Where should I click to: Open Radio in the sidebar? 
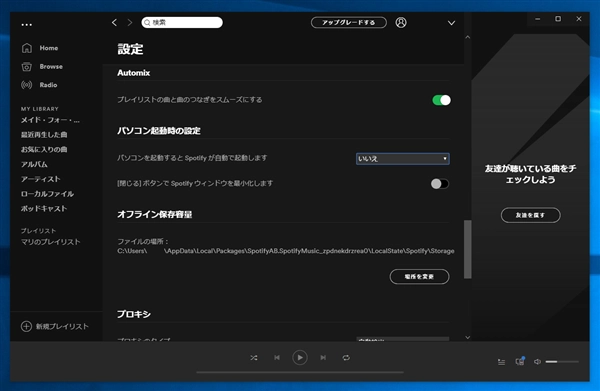coord(48,85)
